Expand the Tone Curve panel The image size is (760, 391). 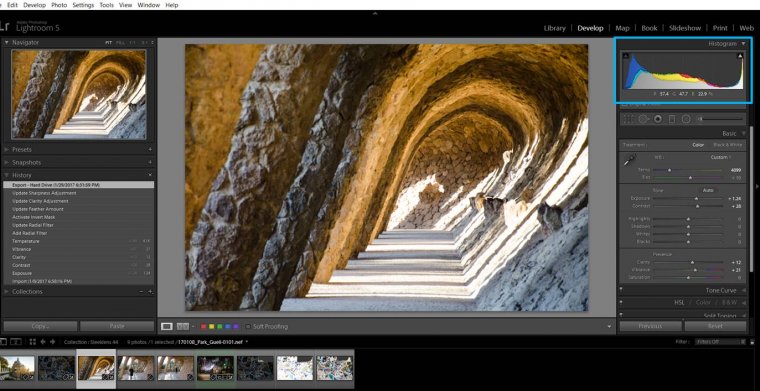744,290
